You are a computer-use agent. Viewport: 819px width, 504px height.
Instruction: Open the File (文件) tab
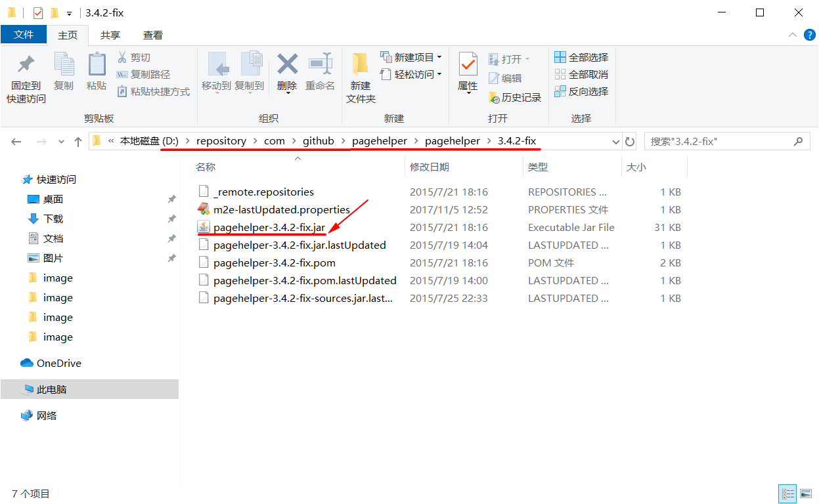24,35
